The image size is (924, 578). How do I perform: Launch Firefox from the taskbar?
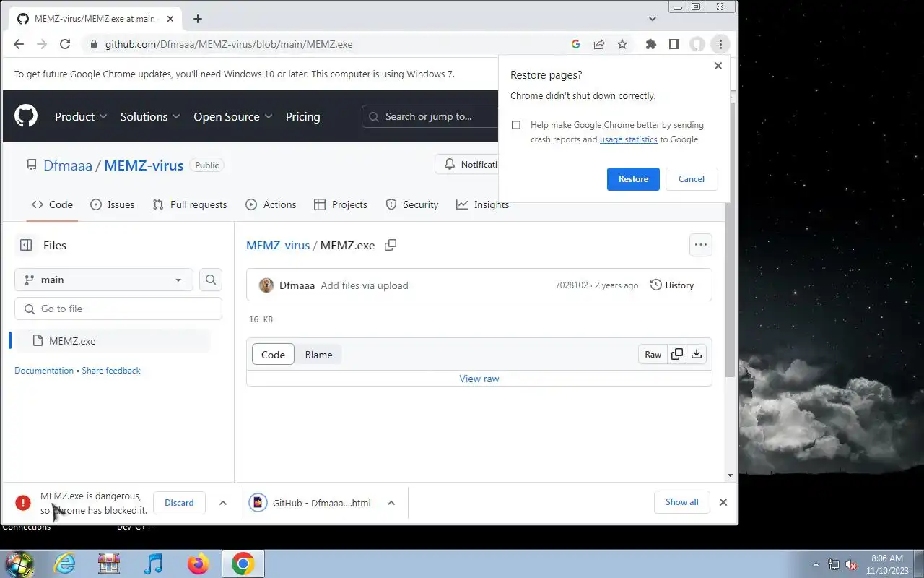click(x=198, y=564)
